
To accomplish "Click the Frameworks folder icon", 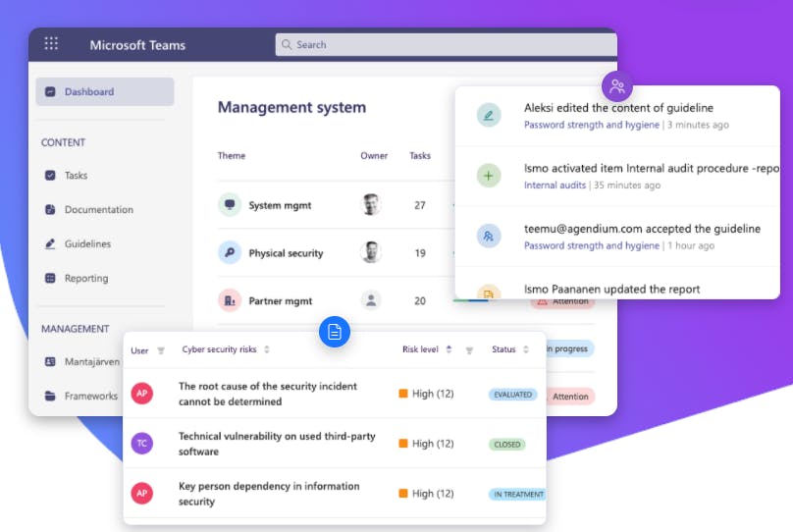I will click(x=50, y=396).
